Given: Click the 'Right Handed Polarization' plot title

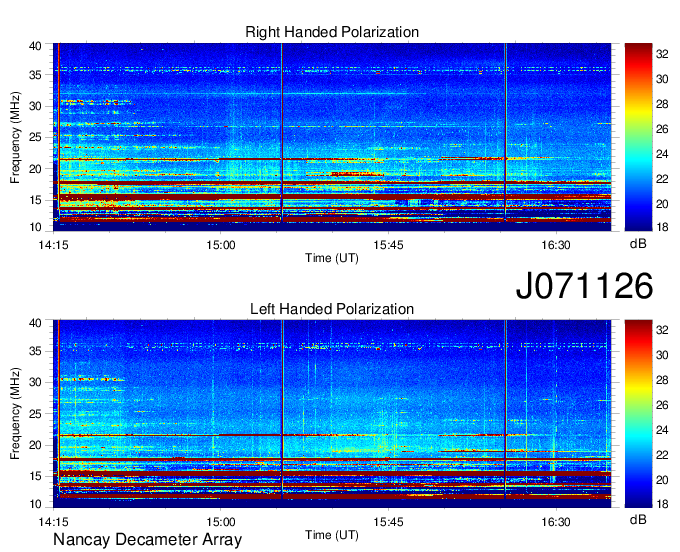Looking at the screenshot, I should (332, 32).
